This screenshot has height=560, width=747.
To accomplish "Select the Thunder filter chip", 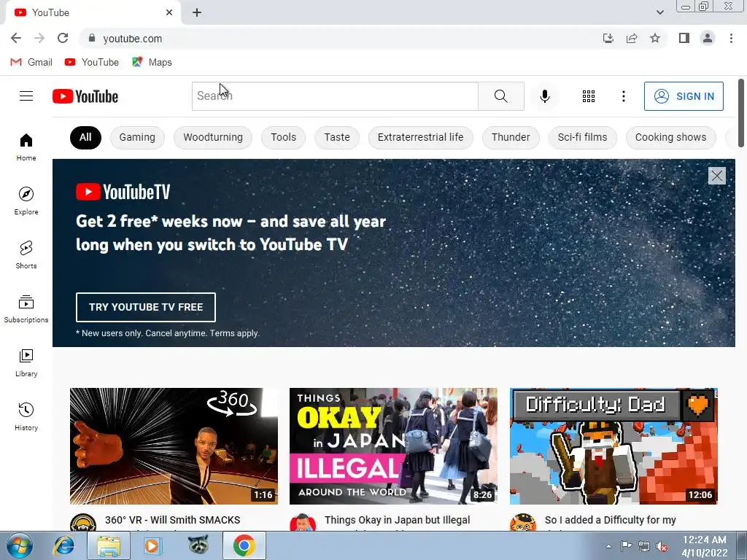I will [x=511, y=138].
